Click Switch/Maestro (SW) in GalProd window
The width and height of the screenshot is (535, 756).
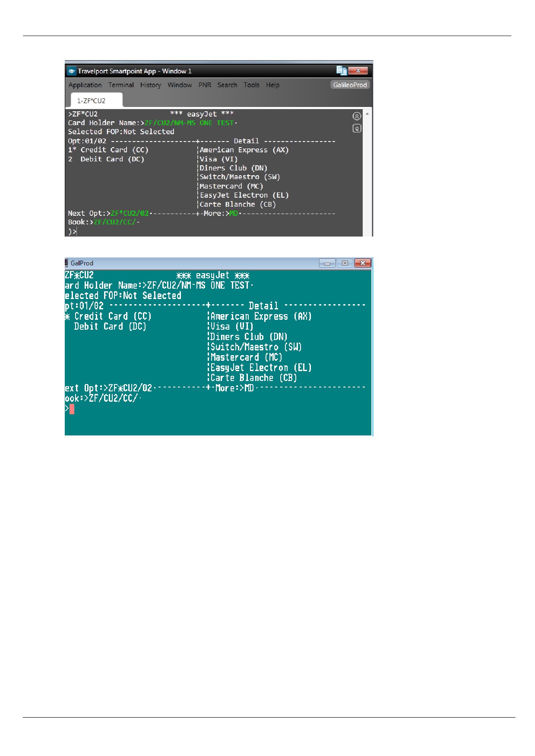(x=256, y=347)
